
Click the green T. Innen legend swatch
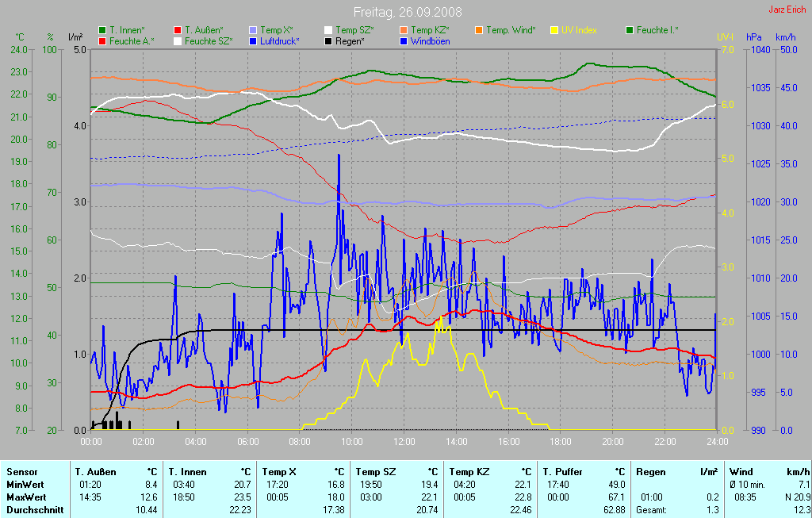click(x=102, y=30)
